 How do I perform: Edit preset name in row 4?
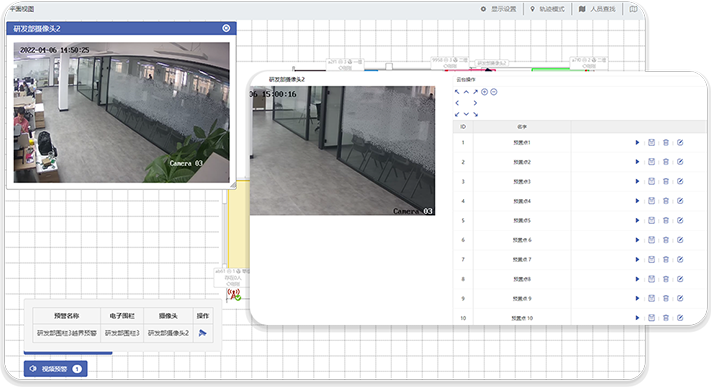click(680, 201)
